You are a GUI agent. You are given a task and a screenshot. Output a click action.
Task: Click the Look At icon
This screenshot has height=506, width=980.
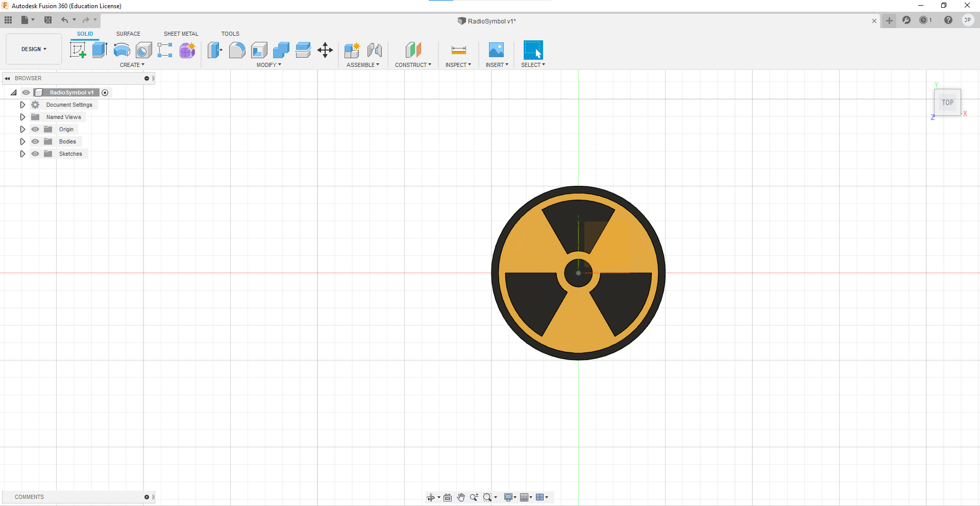(x=448, y=497)
